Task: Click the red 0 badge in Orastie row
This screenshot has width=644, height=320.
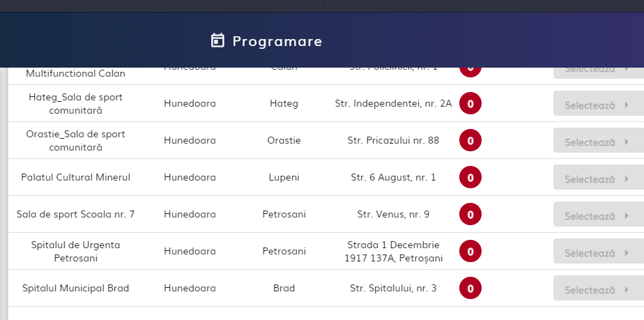Action: 470,141
